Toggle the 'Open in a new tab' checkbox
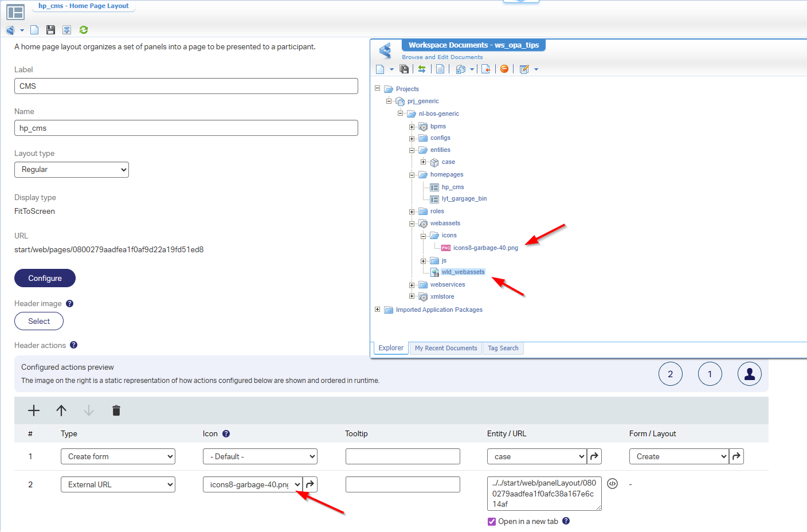 pos(492,522)
